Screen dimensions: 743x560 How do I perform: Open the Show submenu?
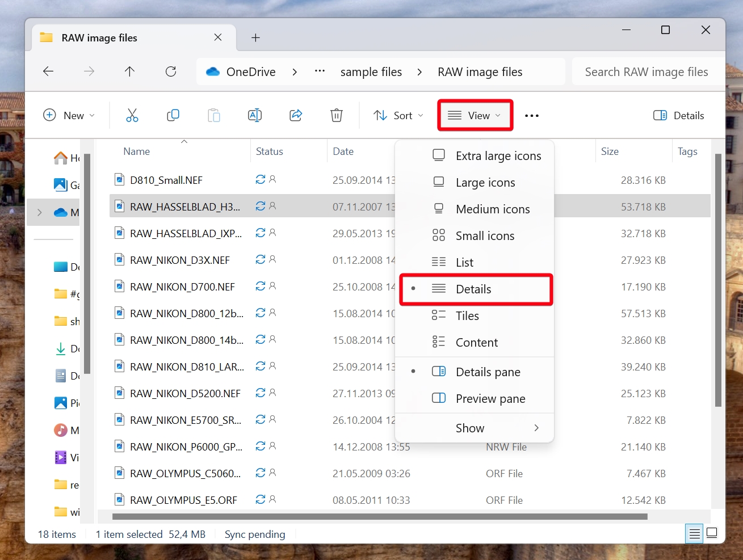click(x=470, y=428)
